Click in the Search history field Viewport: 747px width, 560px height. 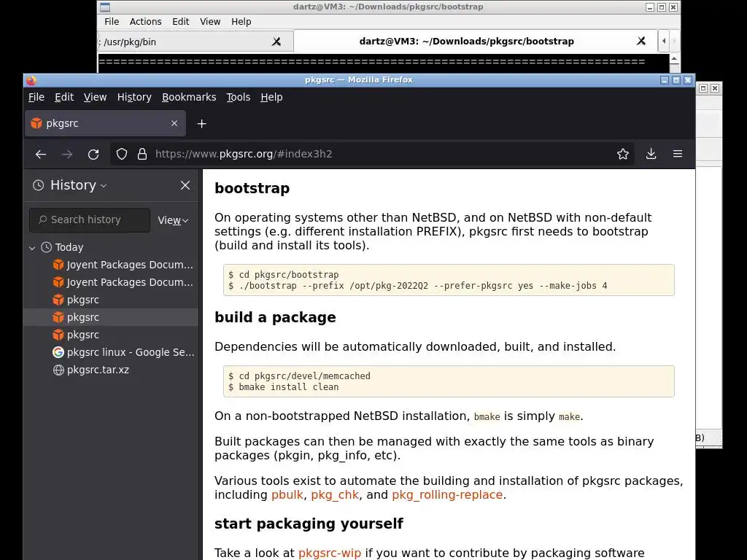(x=90, y=220)
